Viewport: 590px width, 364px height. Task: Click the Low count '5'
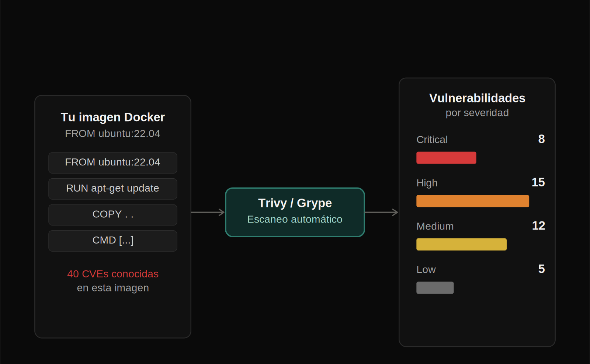pyautogui.click(x=541, y=269)
